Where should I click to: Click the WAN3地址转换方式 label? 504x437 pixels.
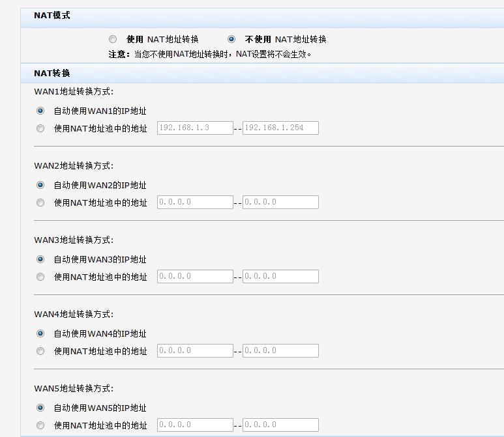tap(74, 240)
